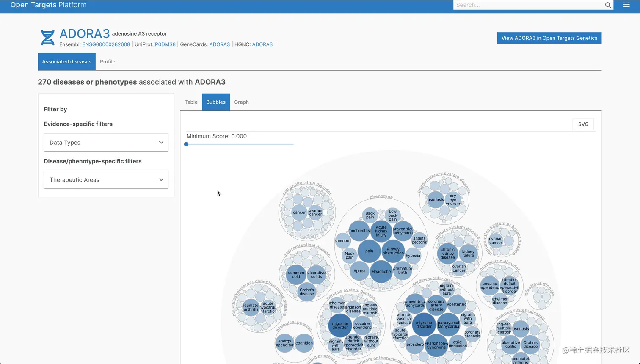640x364 pixels.
Task: Select the Headache bubble
Action: pyautogui.click(x=381, y=272)
